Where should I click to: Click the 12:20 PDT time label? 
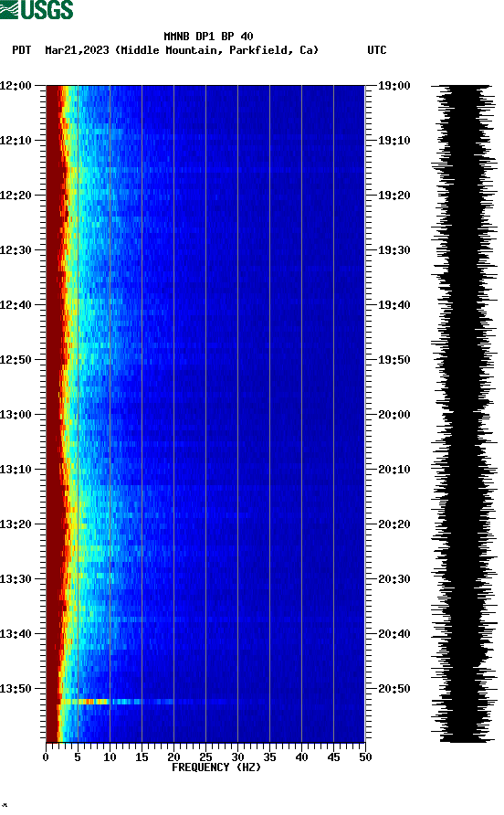16,196
